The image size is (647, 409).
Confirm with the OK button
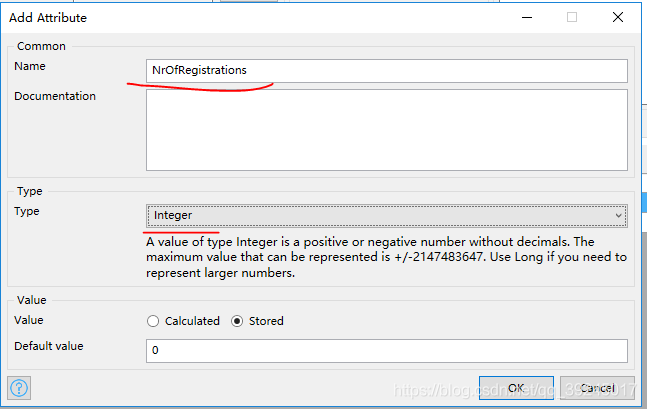coord(516,388)
